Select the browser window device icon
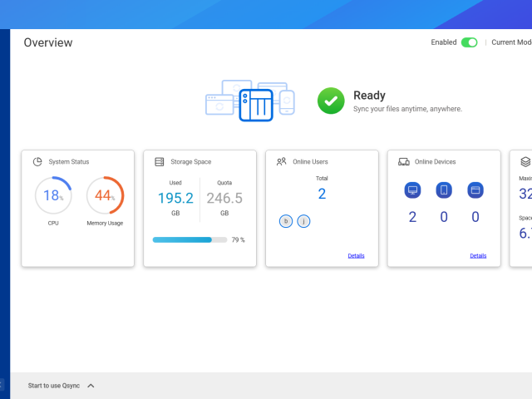Viewport: 532px width, 399px height. tap(475, 190)
